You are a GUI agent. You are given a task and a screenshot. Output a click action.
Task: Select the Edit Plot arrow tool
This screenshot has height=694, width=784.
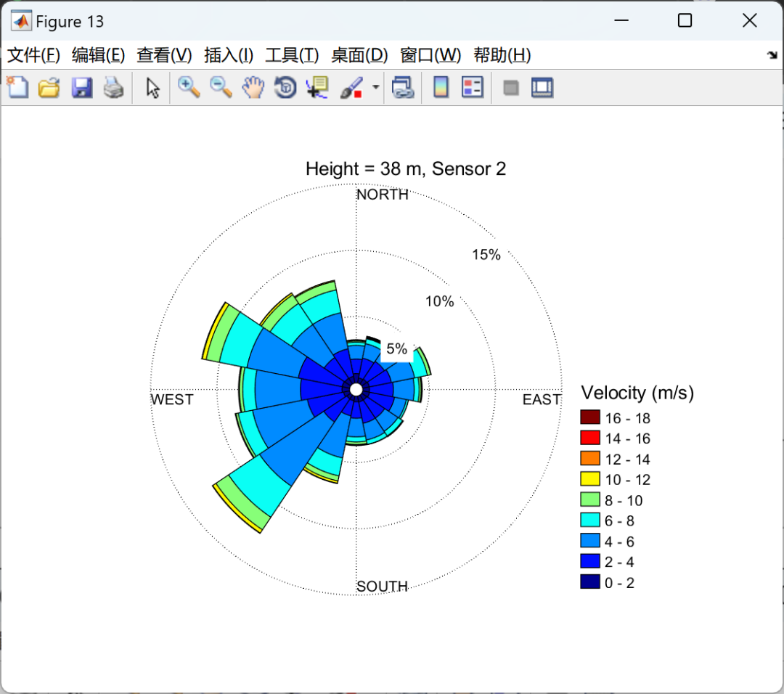(152, 88)
